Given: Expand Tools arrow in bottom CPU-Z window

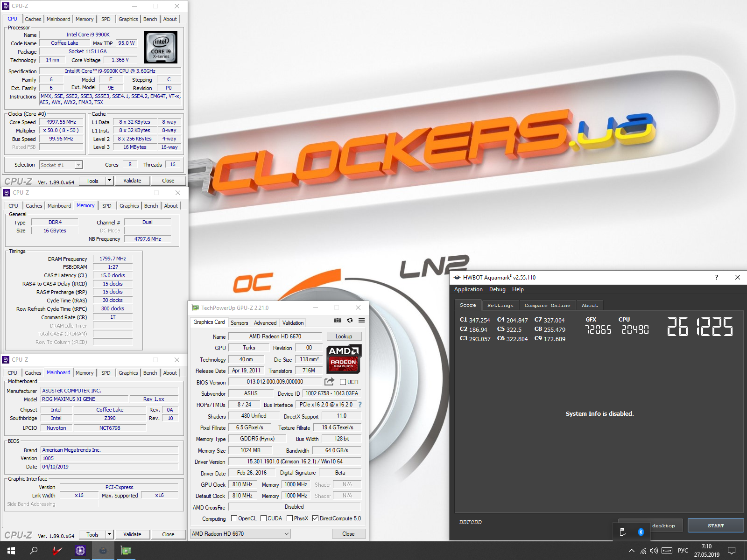Looking at the screenshot, I should [x=109, y=534].
